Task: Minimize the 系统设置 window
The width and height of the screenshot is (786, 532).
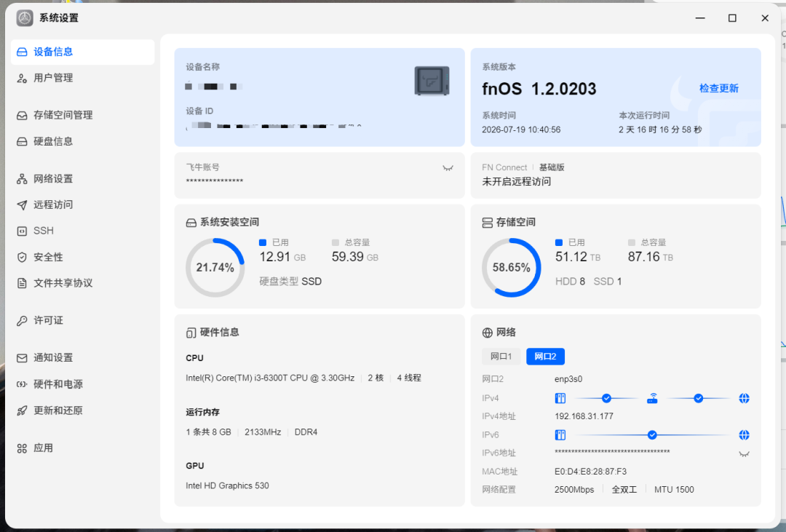Action: coord(700,18)
